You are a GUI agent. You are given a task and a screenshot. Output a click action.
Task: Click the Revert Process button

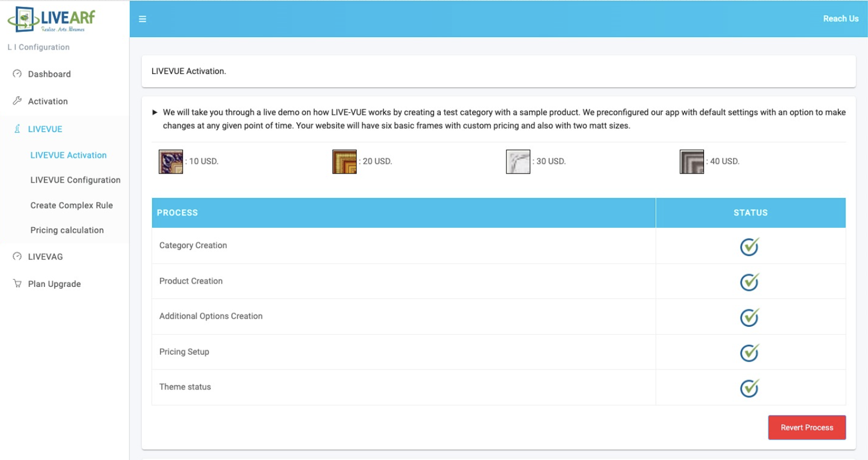click(x=807, y=428)
